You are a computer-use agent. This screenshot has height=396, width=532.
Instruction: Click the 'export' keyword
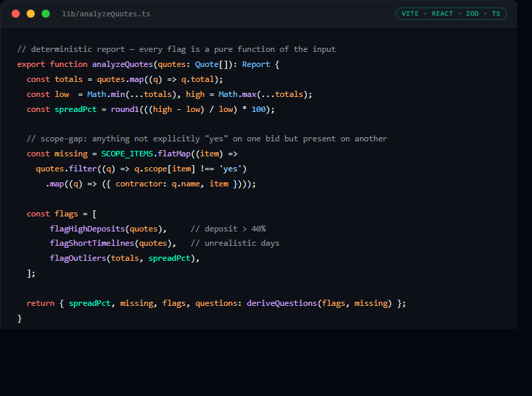coord(31,65)
